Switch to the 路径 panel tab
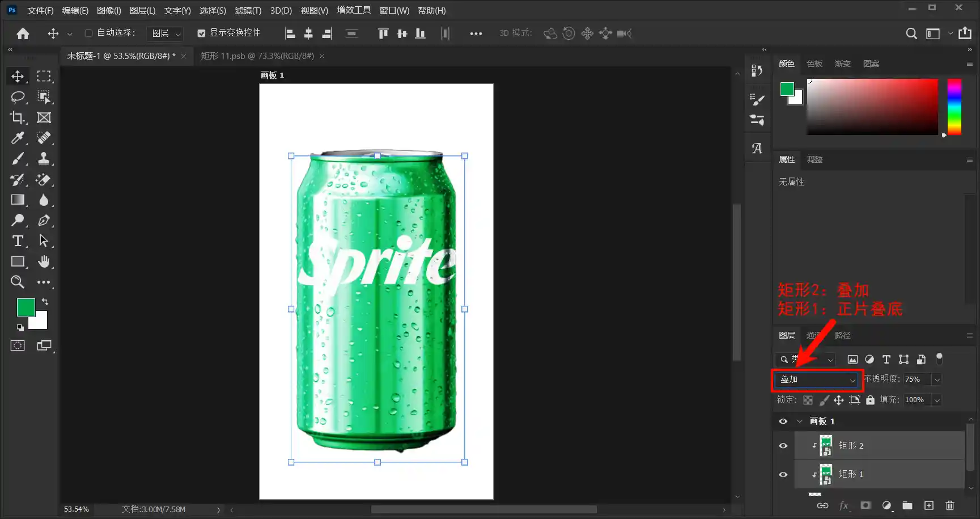The image size is (980, 519). 843,335
